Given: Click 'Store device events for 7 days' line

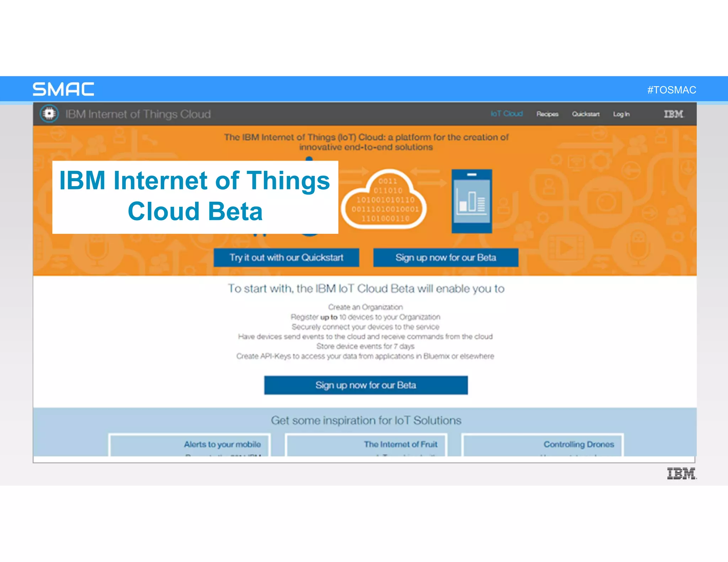Looking at the screenshot, I should (x=365, y=346).
